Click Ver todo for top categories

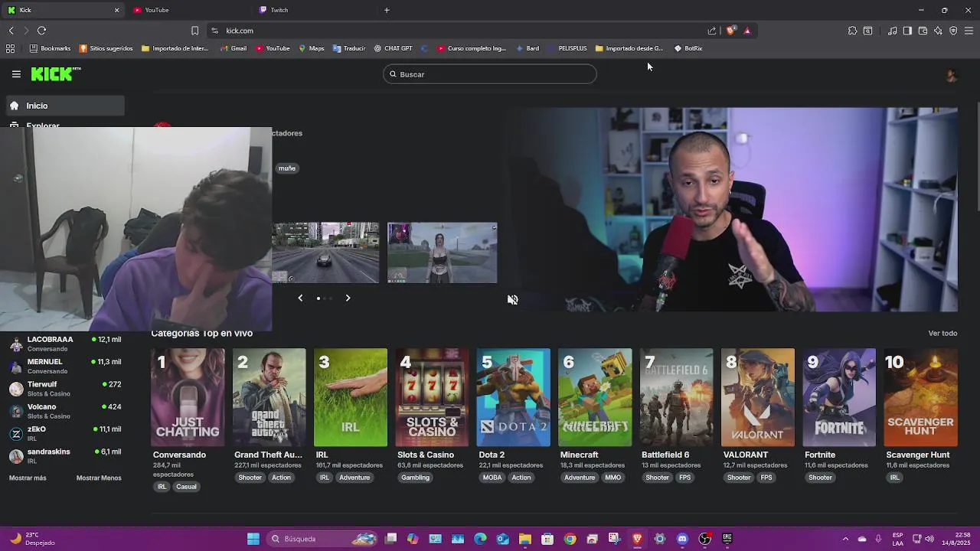(942, 334)
